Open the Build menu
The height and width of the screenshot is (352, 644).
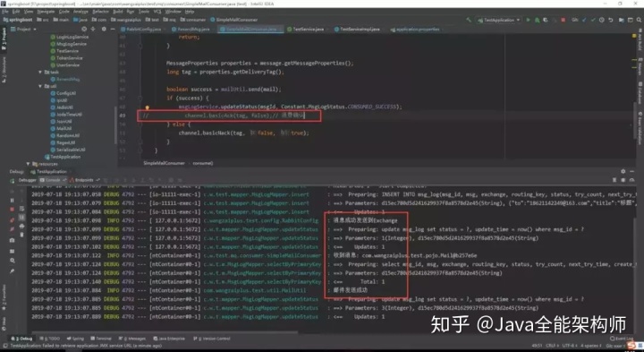point(118,12)
